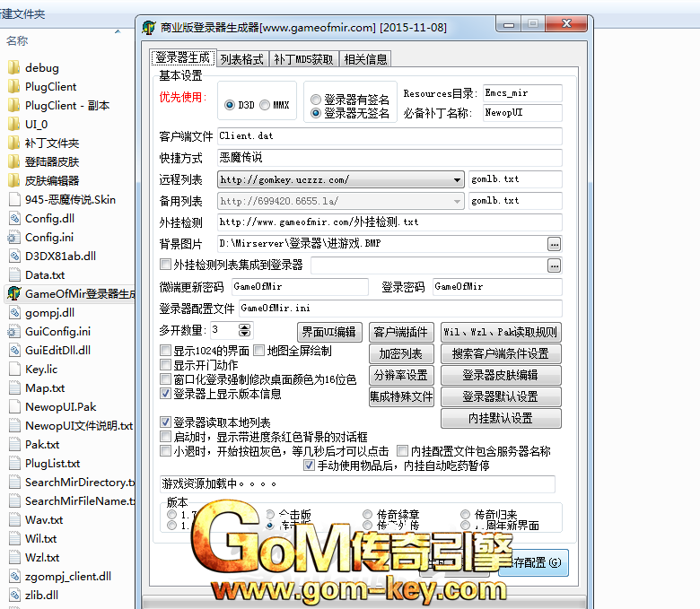Select the 皮肤编辑器 folder icon
This screenshot has height=609, width=700.
tap(14, 180)
